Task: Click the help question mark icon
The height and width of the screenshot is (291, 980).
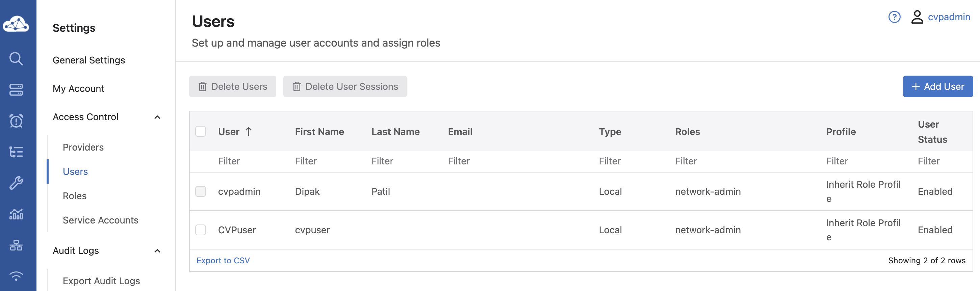Action: (x=894, y=17)
